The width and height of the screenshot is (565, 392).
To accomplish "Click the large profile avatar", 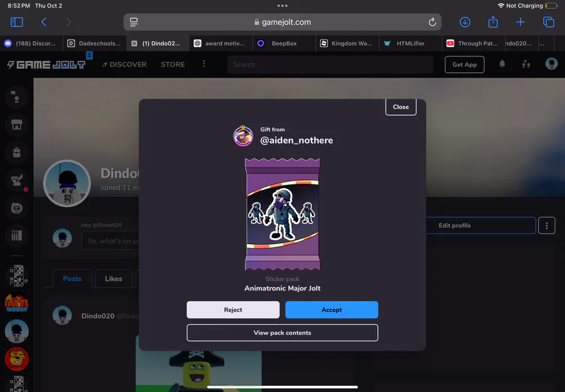I will pos(67,183).
